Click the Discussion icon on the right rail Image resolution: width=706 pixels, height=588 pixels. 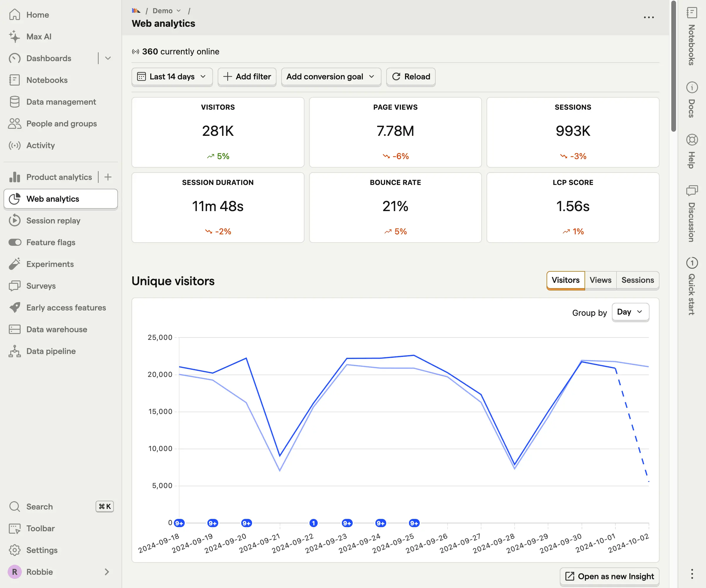(x=692, y=191)
